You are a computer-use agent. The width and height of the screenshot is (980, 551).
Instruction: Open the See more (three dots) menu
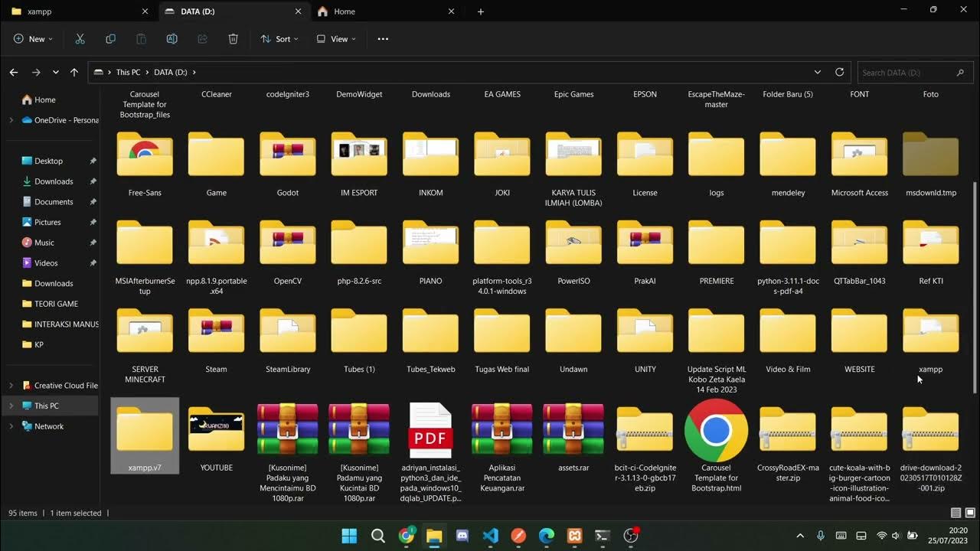click(383, 39)
